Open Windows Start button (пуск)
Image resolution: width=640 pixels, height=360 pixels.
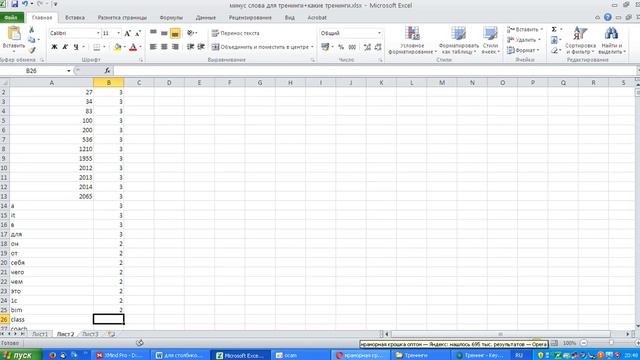(x=21, y=355)
